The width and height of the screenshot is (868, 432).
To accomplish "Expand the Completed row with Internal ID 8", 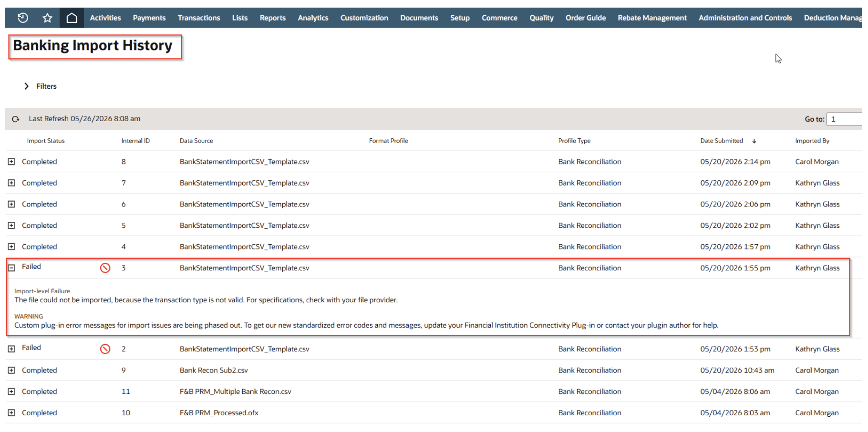I will [11, 162].
